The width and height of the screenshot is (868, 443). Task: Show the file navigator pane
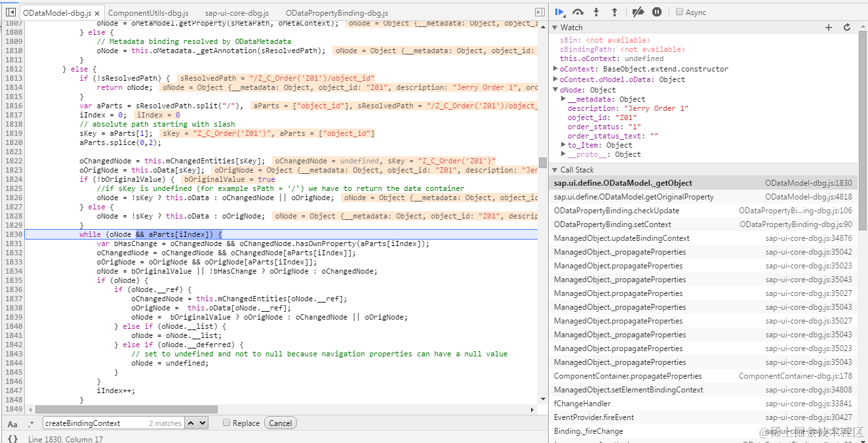click(11, 12)
